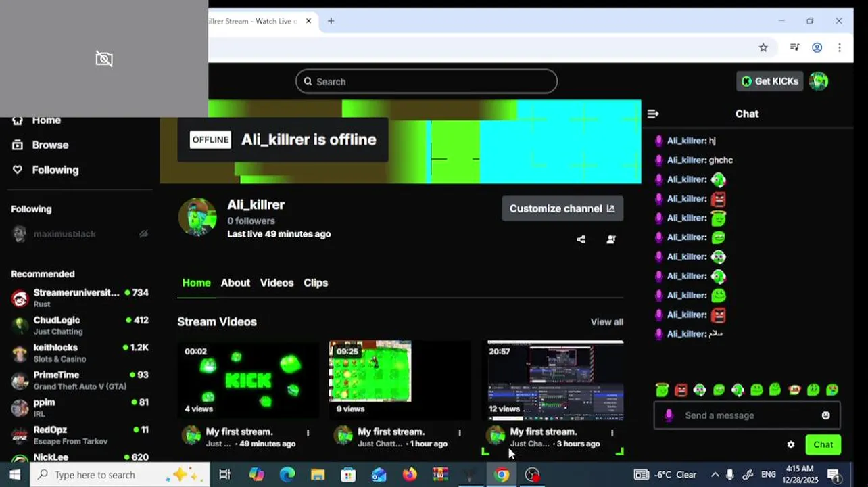Click the Customize channel button
This screenshot has height=487, width=868.
(x=562, y=208)
